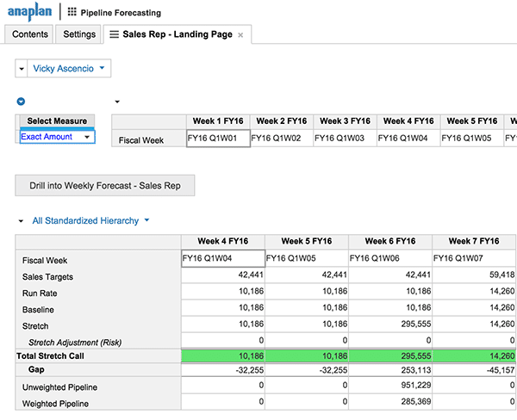Select the Sales Rep - Landing Page tab
The image size is (517, 420).
point(178,34)
